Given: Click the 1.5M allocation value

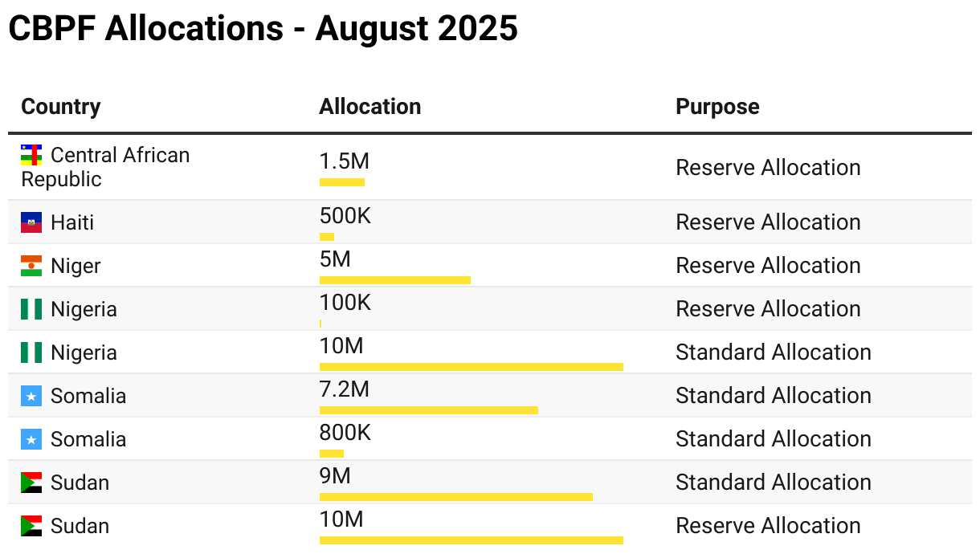Looking at the screenshot, I should click(345, 162).
